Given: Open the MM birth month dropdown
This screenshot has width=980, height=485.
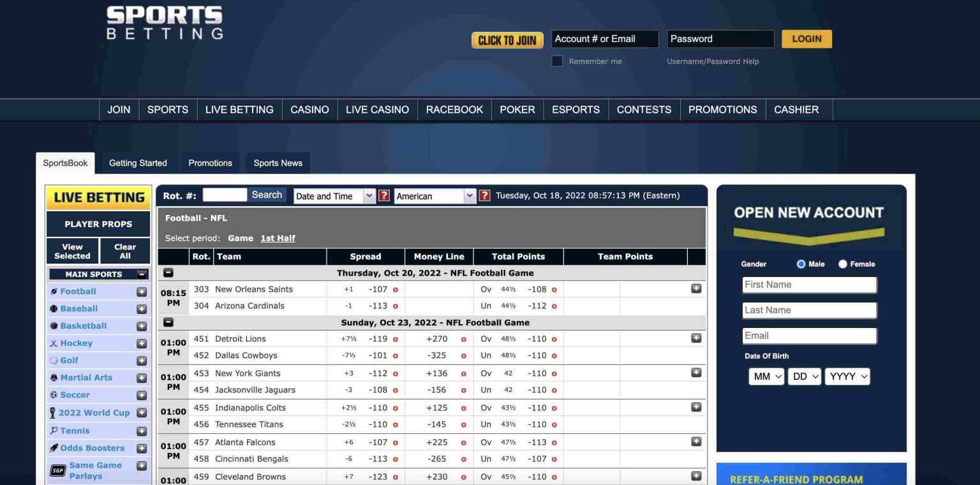Looking at the screenshot, I should (x=766, y=377).
